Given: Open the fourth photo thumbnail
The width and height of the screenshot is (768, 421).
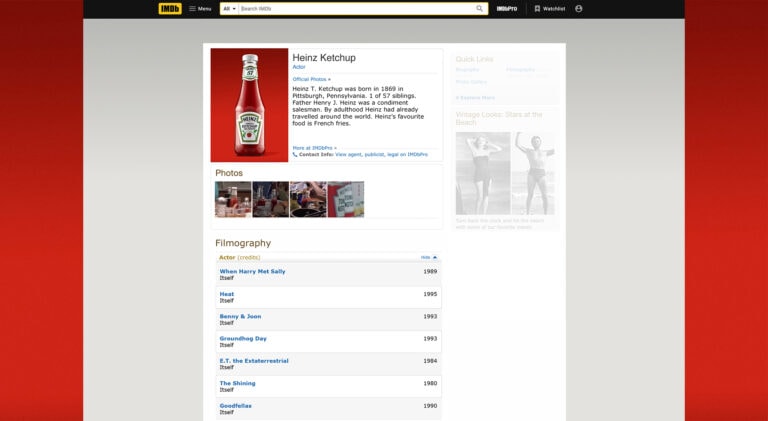Looking at the screenshot, I should pos(346,199).
